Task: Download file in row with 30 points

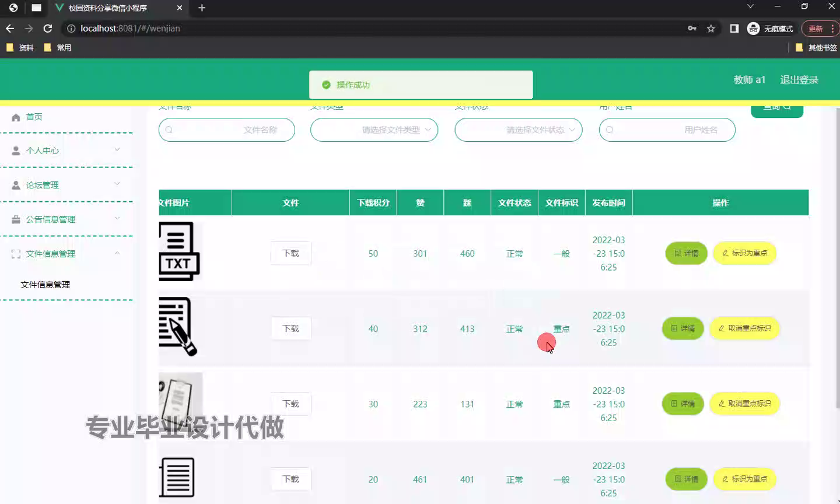Action: [x=290, y=404]
